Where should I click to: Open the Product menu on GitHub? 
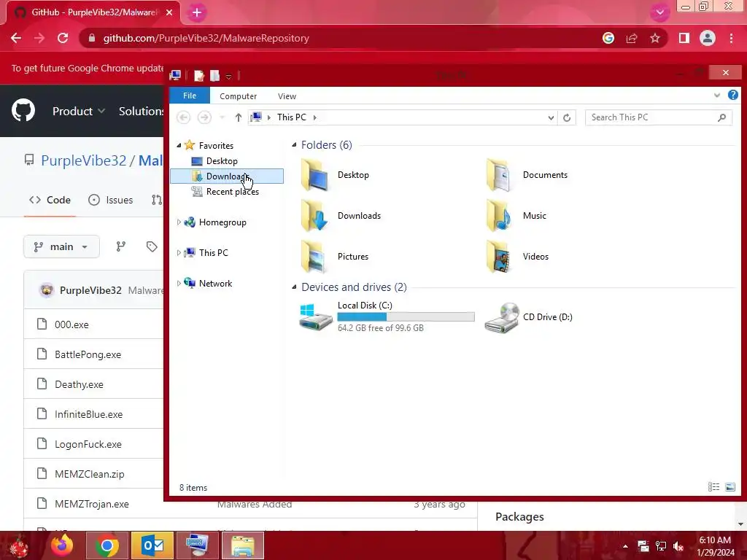coord(78,111)
